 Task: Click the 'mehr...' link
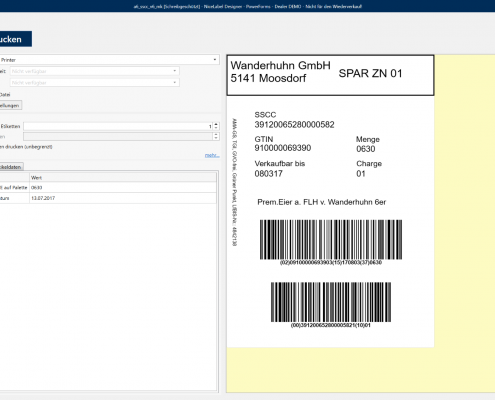coord(212,155)
